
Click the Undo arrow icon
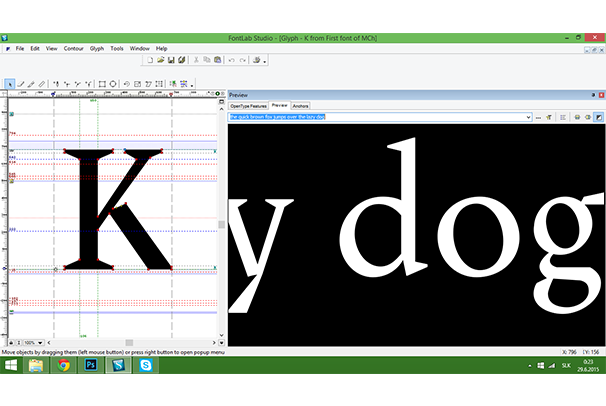pyautogui.click(x=231, y=60)
